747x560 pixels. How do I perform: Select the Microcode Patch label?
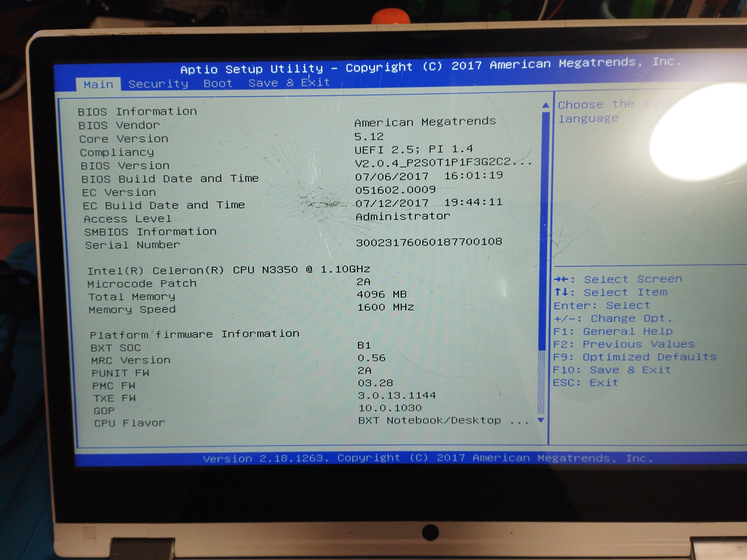[142, 283]
